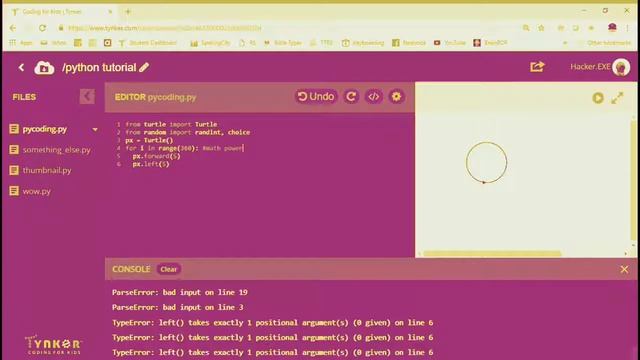Image resolution: width=640 pixels, height=360 pixels.
Task: Click the browser back arrow
Action: pos(13,28)
